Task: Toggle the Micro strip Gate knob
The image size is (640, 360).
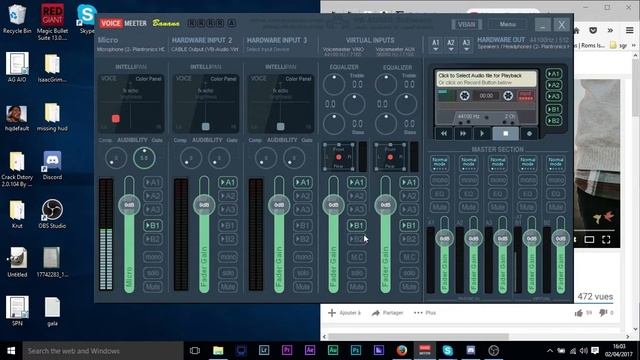Action: (x=144, y=158)
